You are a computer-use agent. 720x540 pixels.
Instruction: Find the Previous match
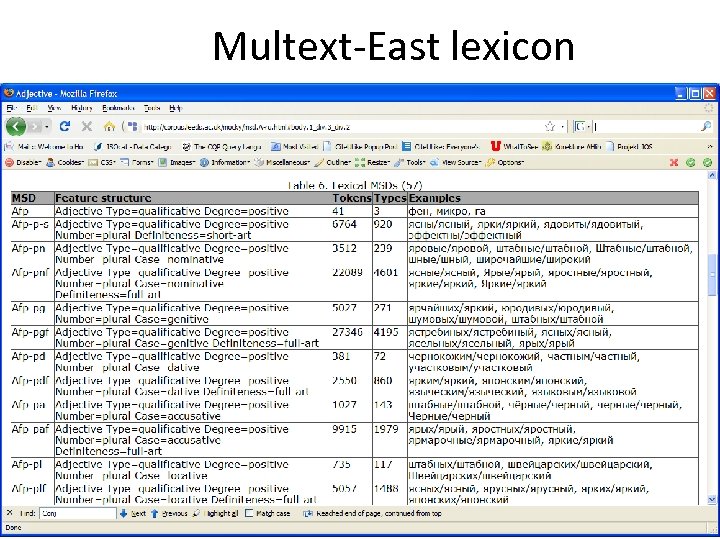coord(169,513)
